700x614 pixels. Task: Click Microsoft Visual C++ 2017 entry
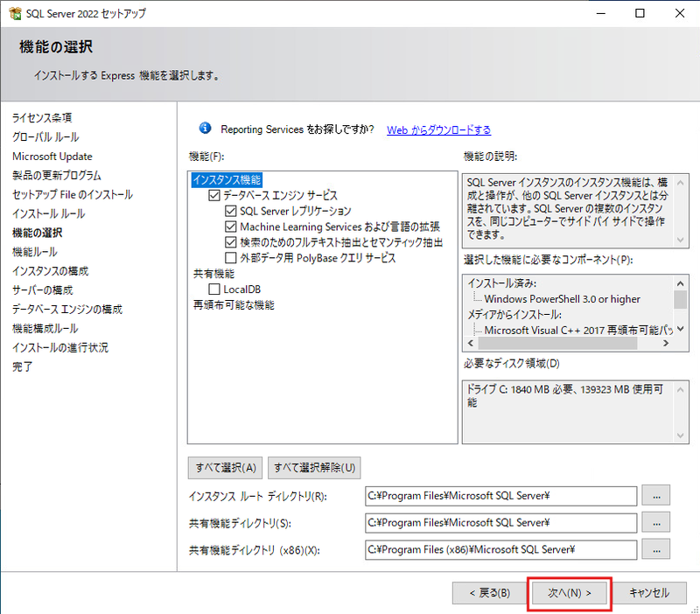click(x=578, y=331)
